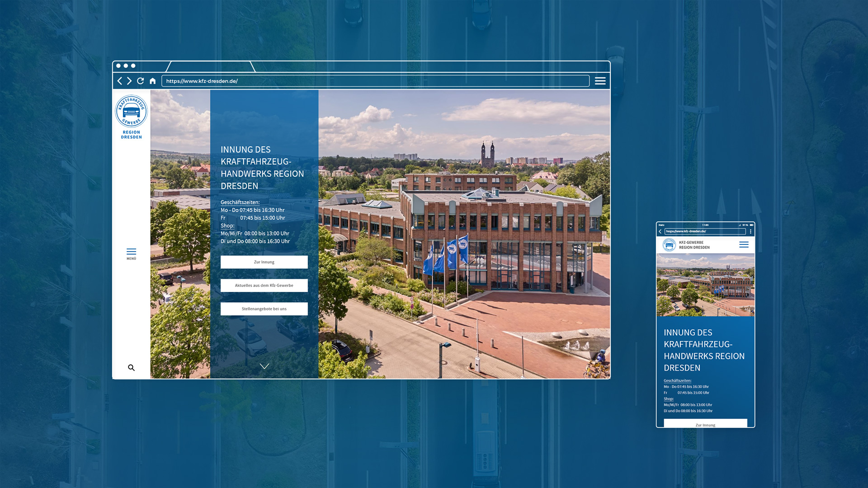
Task: Click 'Stellenangebote bei uns' button
Action: coord(264,309)
